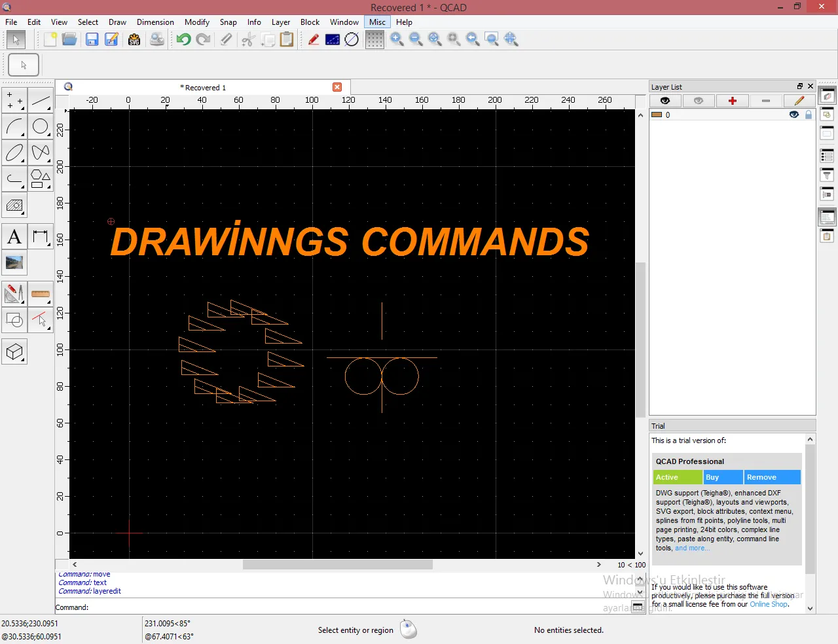Screen dimensions: 838x644
Task: Select the Text tool
Action: [x=14, y=237]
